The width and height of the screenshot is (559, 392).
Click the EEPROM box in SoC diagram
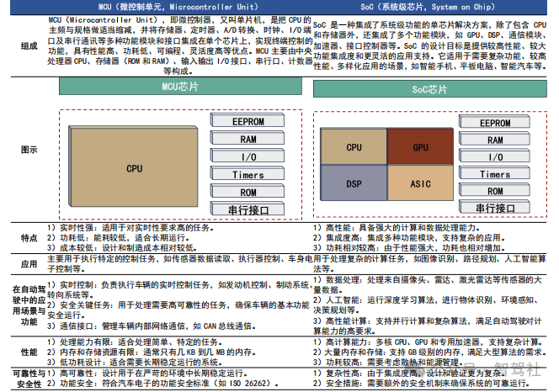click(x=494, y=121)
